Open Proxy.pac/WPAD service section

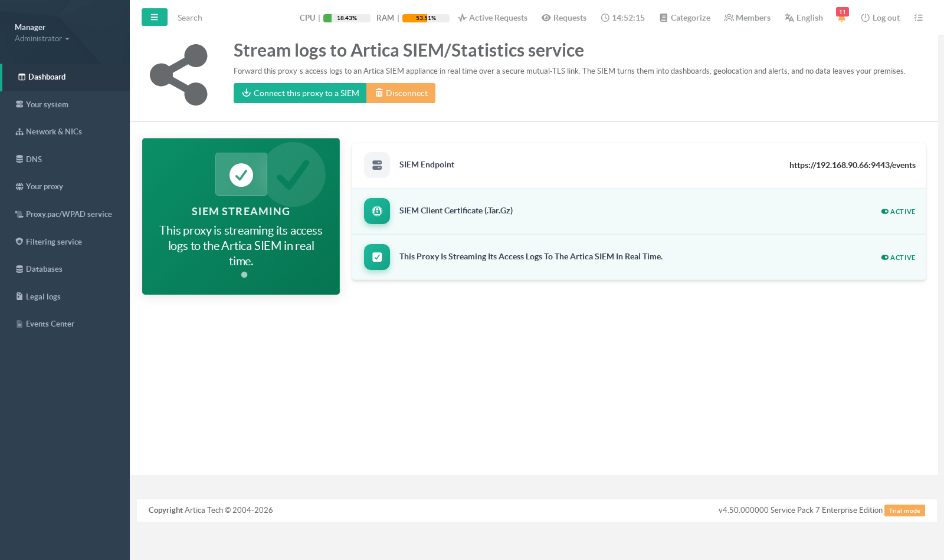tap(65, 214)
